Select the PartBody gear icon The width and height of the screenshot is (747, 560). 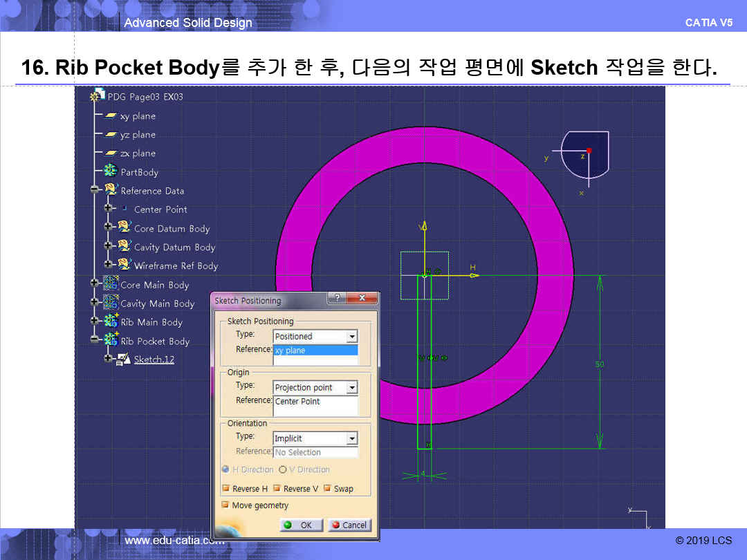(111, 171)
